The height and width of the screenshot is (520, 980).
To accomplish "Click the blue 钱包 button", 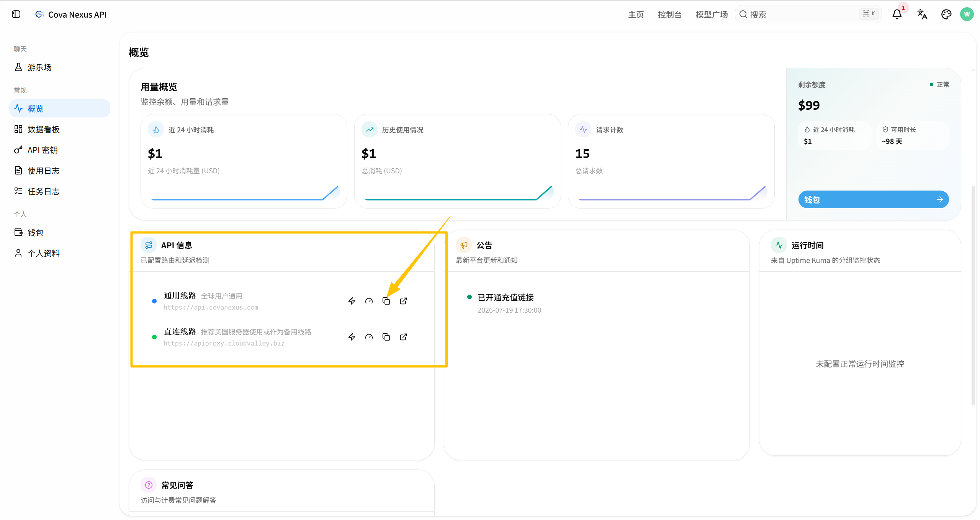I will click(873, 199).
